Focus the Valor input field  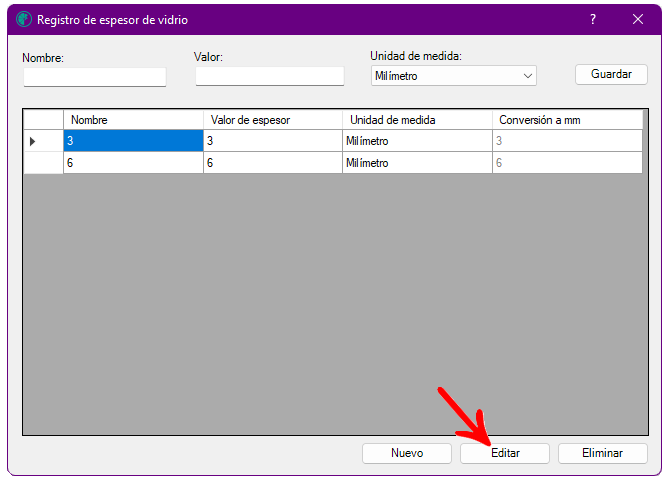click(270, 76)
